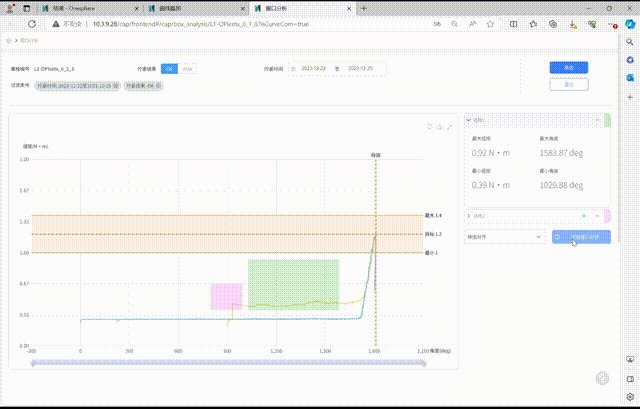
Task: Click chart restore icon above graph
Action: [430, 127]
